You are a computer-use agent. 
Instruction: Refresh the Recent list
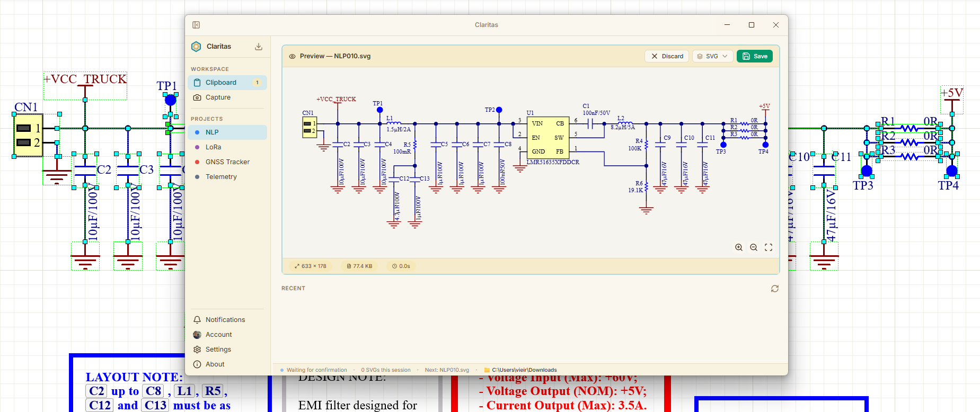coord(775,289)
